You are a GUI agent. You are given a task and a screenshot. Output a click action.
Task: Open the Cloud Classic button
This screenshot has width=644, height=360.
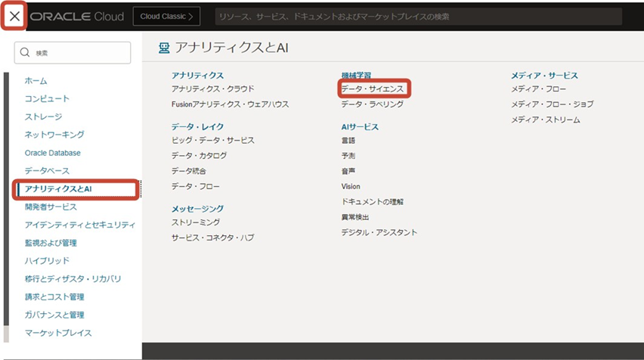[166, 17]
